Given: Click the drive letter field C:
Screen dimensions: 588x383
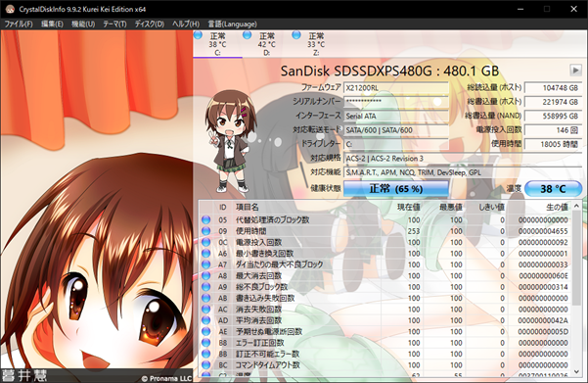Looking at the screenshot, I should pyautogui.click(x=396, y=144).
